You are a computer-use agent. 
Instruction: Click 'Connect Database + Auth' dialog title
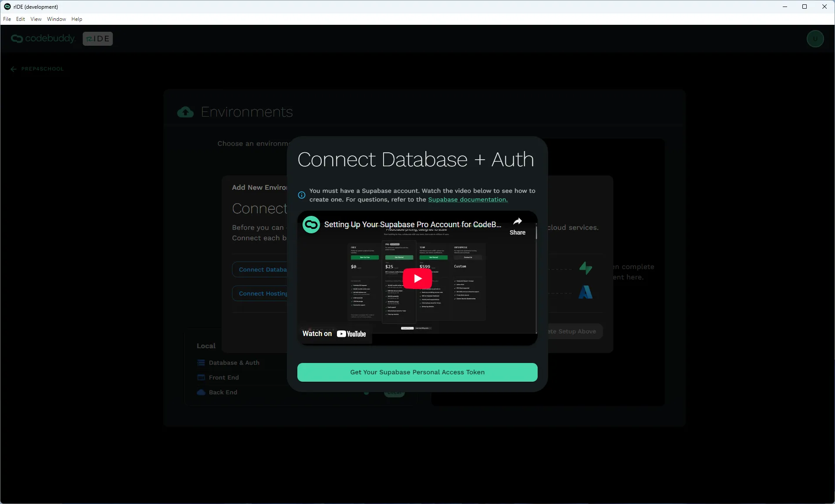(416, 159)
